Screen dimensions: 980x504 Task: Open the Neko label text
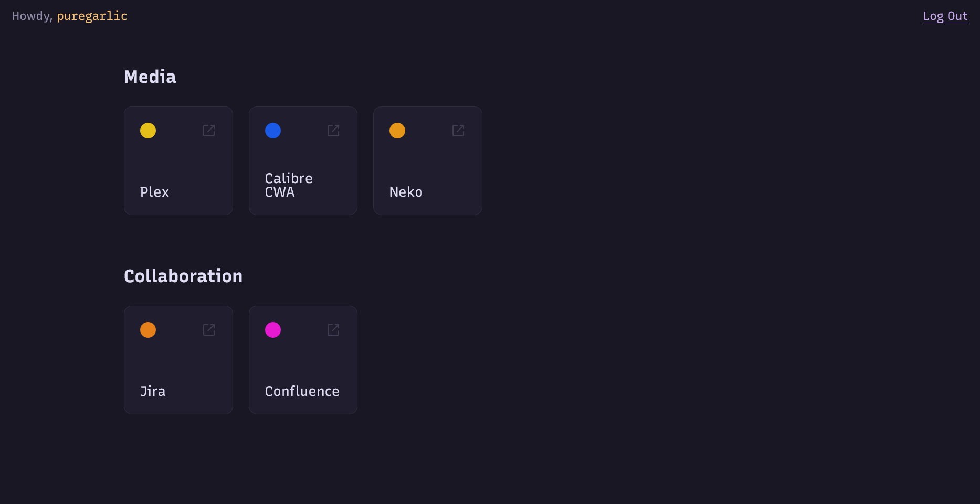(x=406, y=192)
